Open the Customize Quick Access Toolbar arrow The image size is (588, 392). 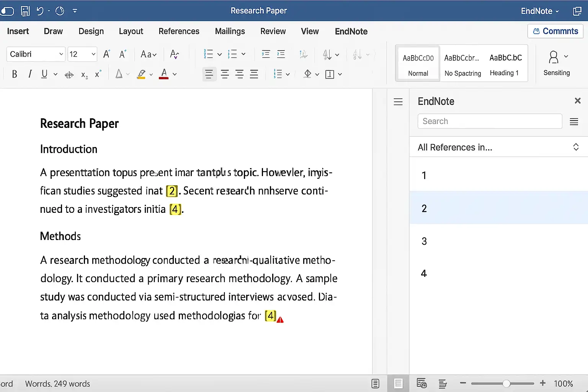pyautogui.click(x=75, y=11)
